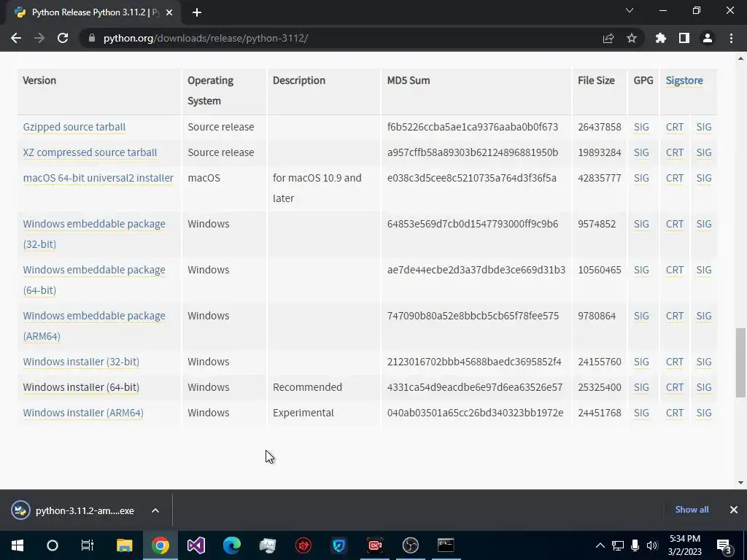This screenshot has height=560, width=747.
Task: Download Windows installer (32-bit)
Action: (81, 362)
